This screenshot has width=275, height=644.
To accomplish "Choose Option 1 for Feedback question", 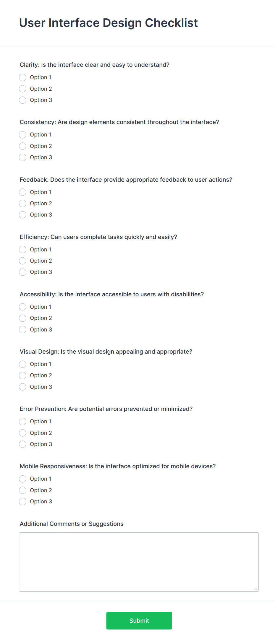I will pos(23,192).
